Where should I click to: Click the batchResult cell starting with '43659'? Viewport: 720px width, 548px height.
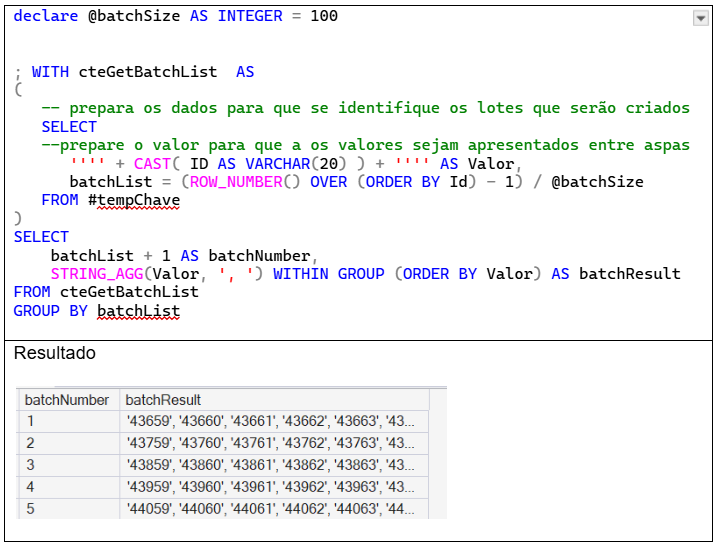pyautogui.click(x=270, y=421)
